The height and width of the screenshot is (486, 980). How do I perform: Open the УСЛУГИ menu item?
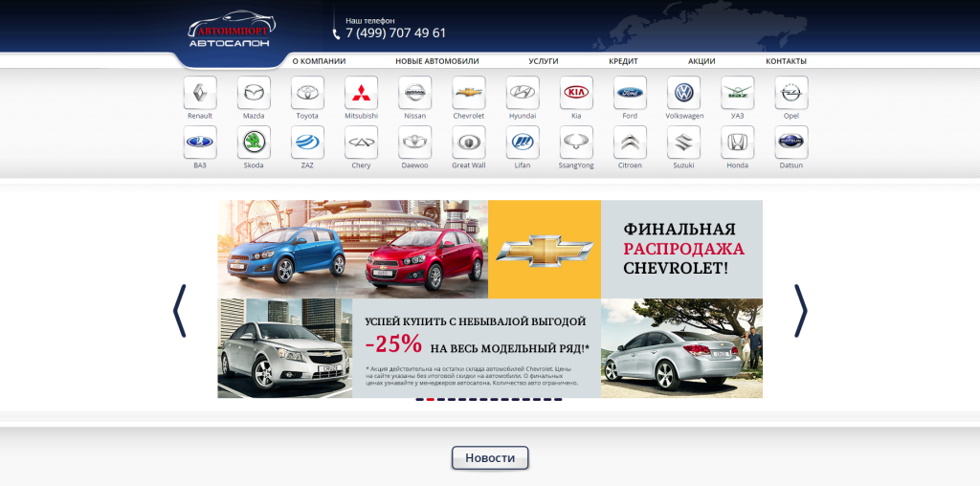coord(544,61)
